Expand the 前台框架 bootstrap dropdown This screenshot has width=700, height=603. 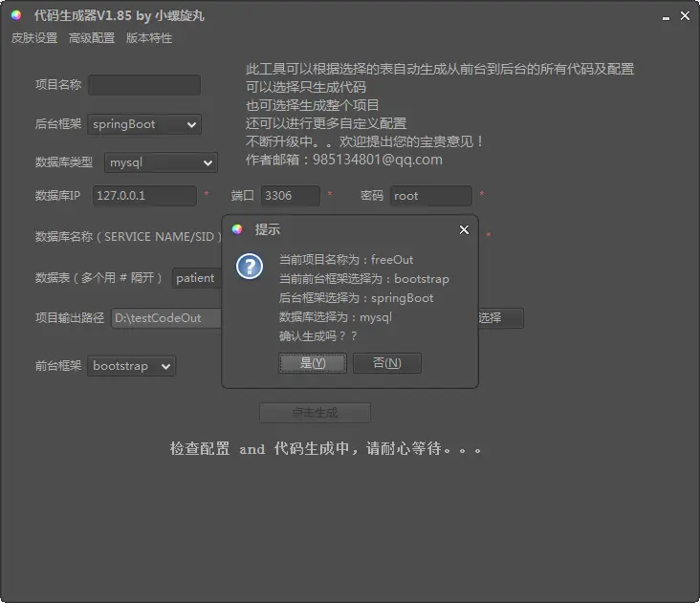click(131, 366)
